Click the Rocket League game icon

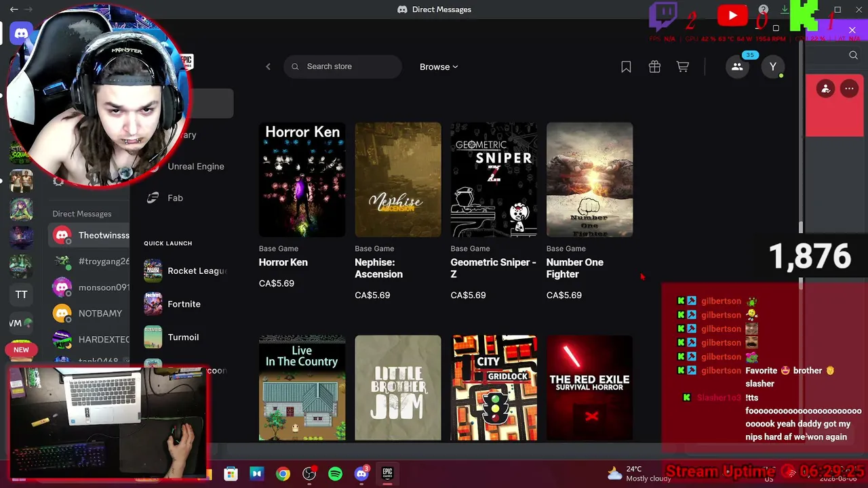point(153,271)
